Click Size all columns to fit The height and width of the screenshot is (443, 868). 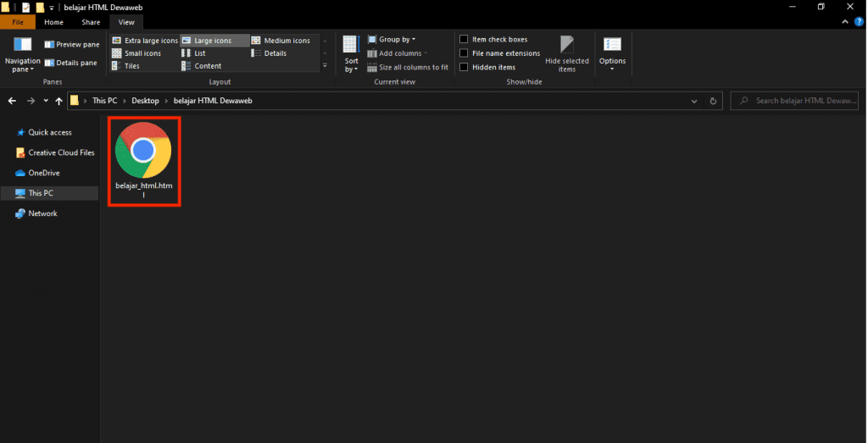point(408,67)
